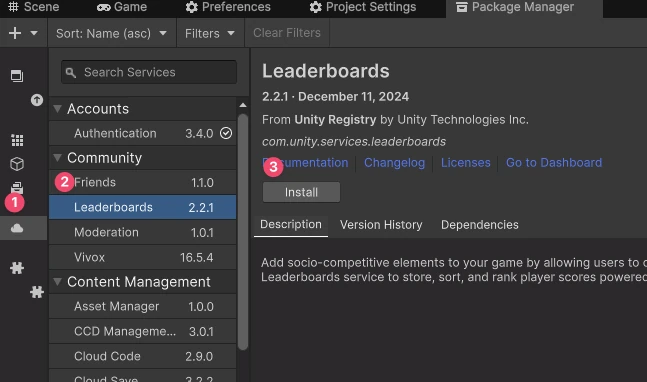The height and width of the screenshot is (382, 647).
Task: Click the Authentication installed checkmark icon
Action: 226,133
